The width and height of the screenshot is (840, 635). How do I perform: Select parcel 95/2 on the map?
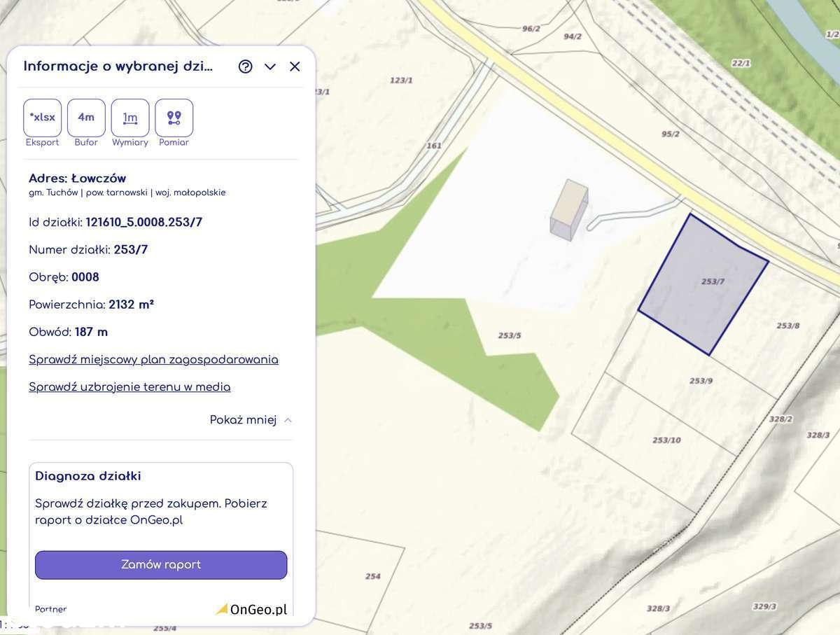[670, 134]
